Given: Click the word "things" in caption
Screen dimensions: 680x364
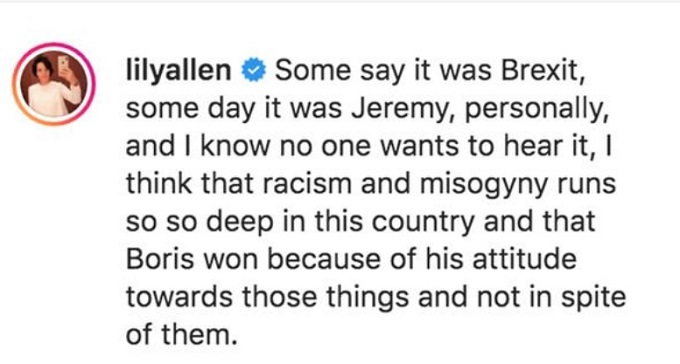Looking at the screenshot, I should tap(367, 298).
